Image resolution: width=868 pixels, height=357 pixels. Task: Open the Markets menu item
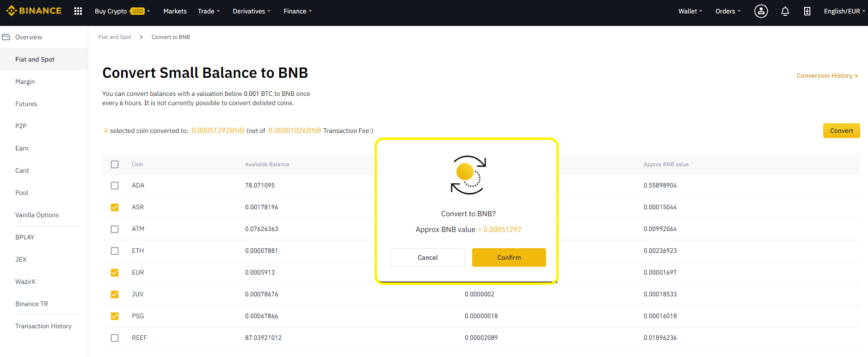coord(175,11)
